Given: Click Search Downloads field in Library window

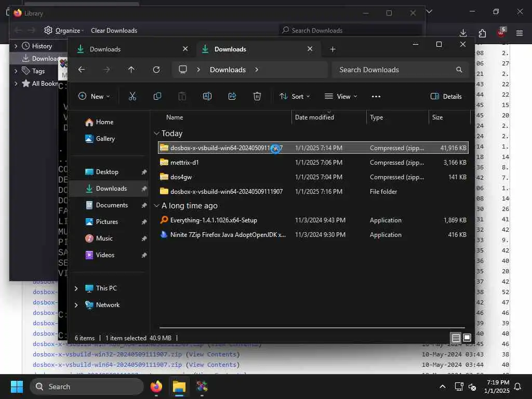Looking at the screenshot, I should (351, 31).
